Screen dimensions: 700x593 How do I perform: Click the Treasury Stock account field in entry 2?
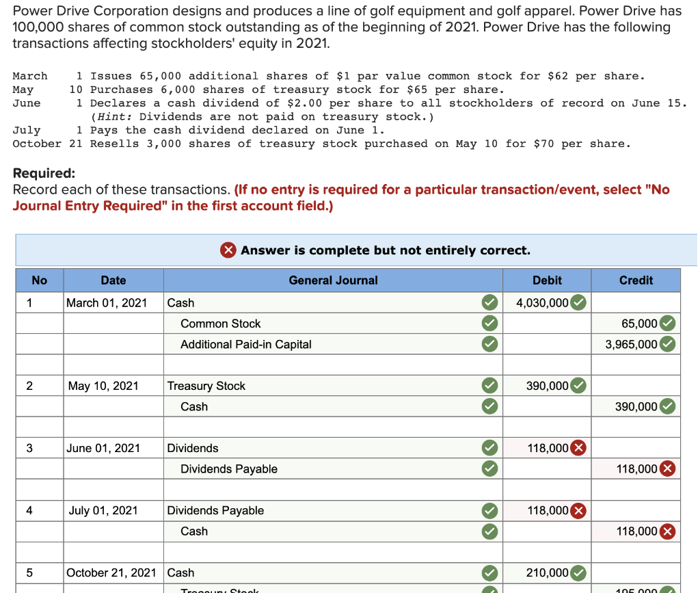(x=333, y=385)
